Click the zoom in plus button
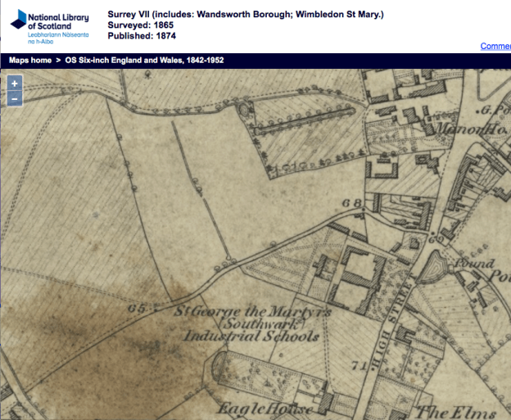 pos(15,84)
